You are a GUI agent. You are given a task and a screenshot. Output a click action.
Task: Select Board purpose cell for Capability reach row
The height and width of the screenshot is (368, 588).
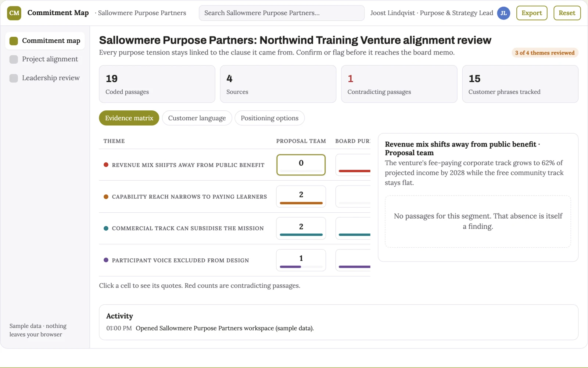353,197
